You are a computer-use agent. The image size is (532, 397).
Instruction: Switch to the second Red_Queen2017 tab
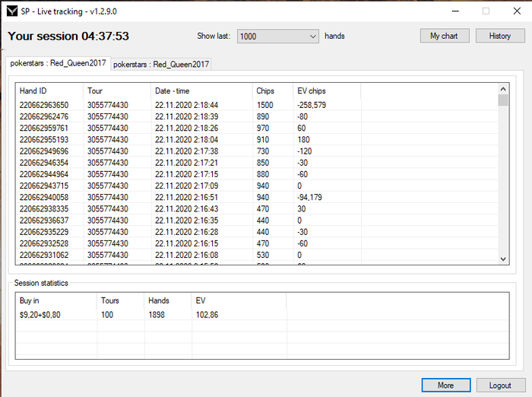(161, 64)
